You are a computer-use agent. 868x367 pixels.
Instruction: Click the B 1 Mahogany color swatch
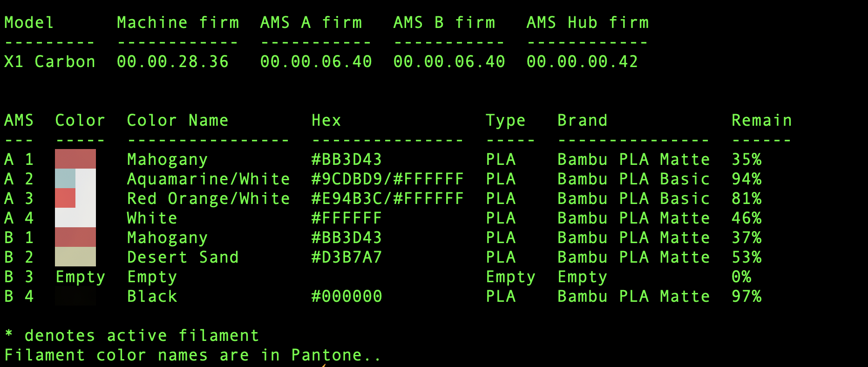[x=75, y=237]
